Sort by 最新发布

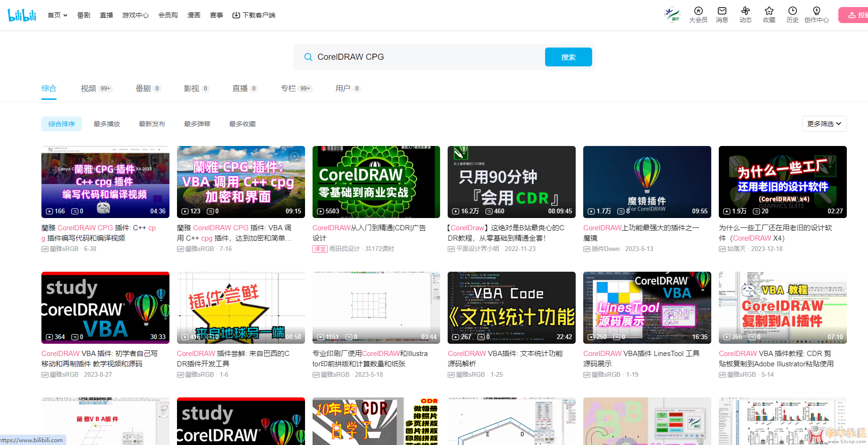coord(152,124)
